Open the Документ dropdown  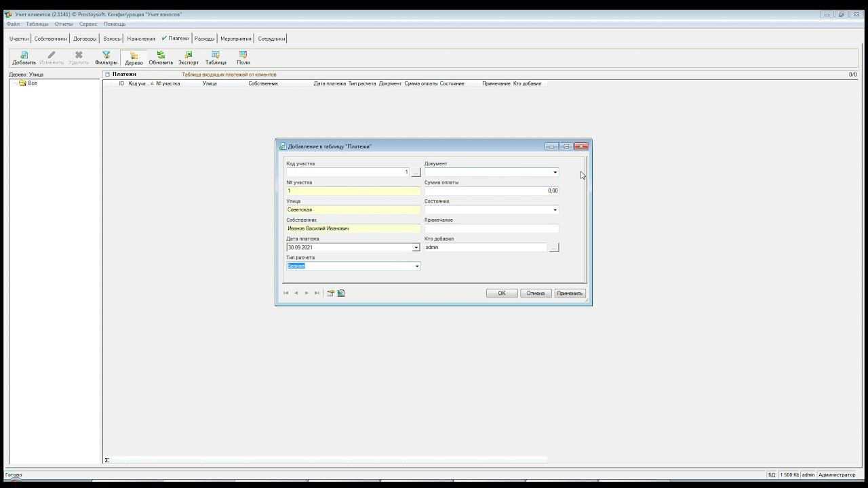point(555,172)
